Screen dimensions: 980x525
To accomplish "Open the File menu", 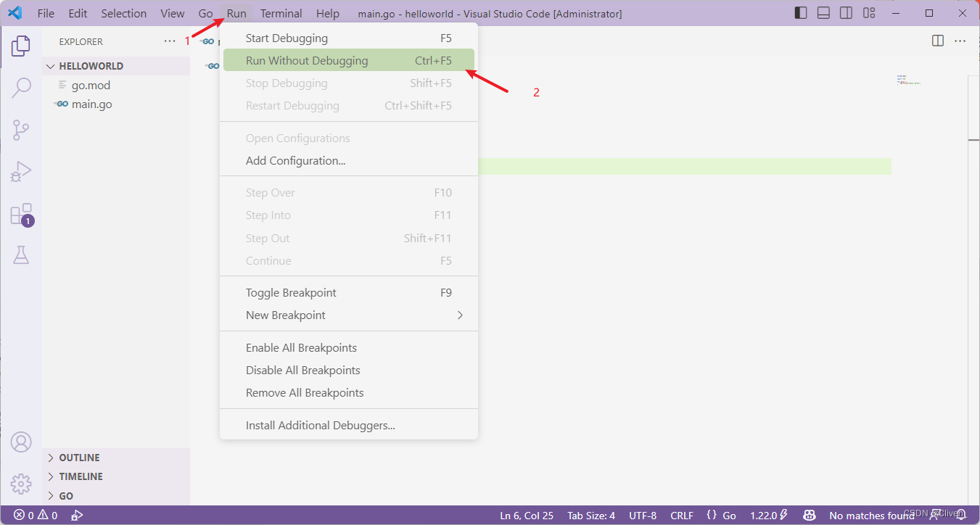I will tap(46, 13).
